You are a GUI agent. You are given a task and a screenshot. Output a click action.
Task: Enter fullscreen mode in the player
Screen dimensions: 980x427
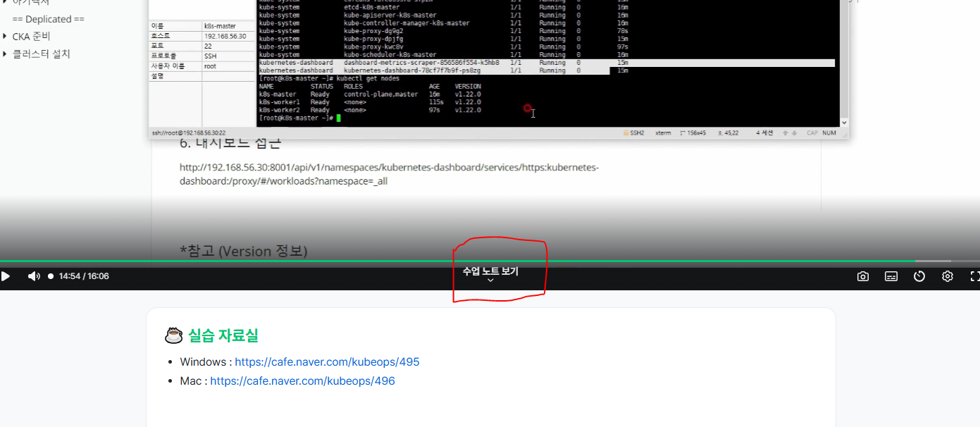click(975, 276)
